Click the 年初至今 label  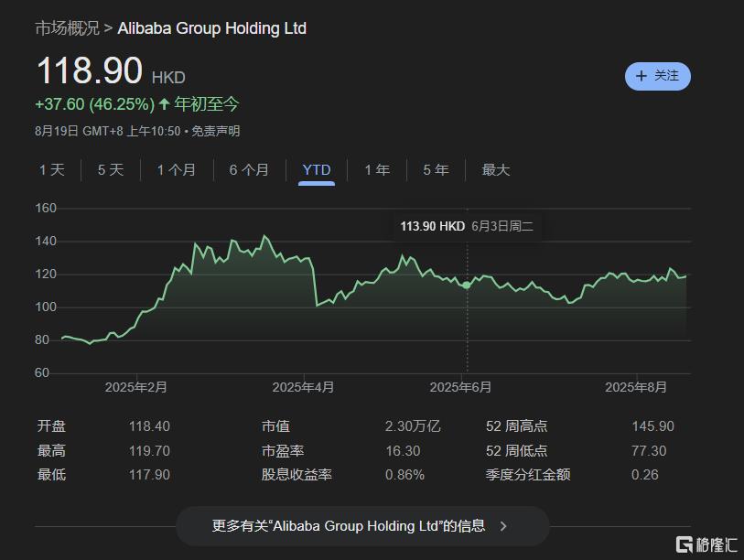click(x=207, y=104)
